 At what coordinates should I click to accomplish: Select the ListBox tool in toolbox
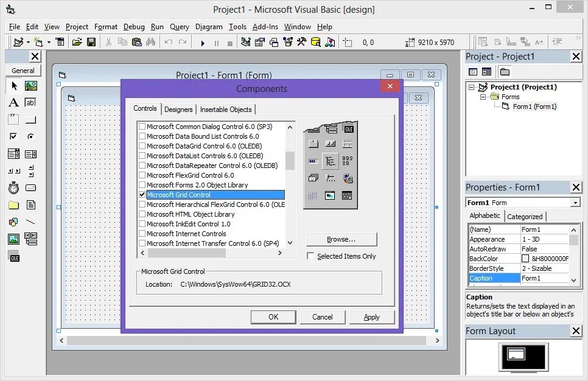pyautogui.click(x=30, y=154)
